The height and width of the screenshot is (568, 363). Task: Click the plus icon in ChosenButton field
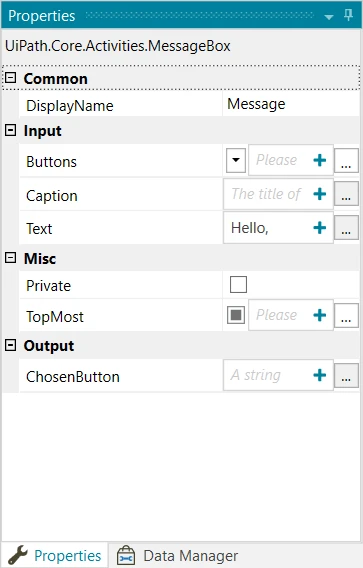click(320, 375)
